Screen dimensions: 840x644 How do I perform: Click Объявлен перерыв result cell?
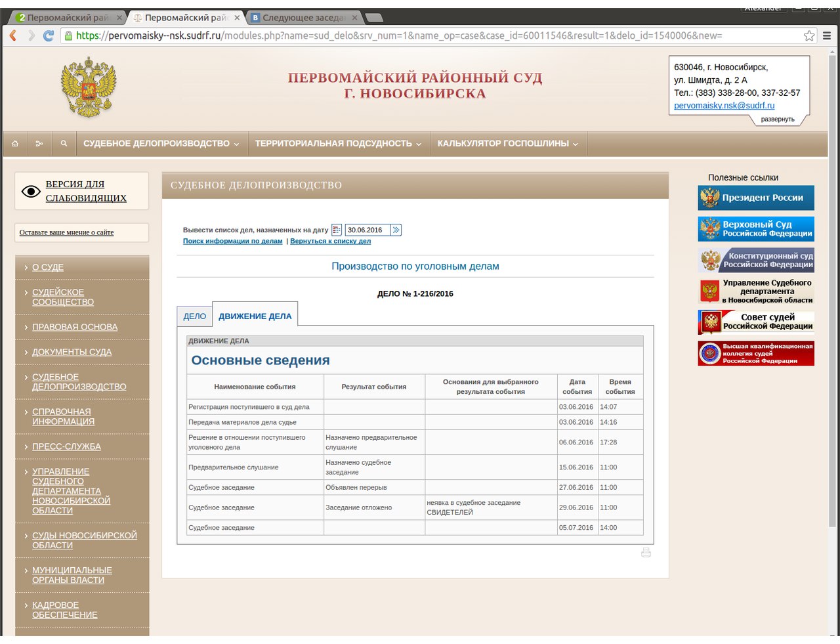click(374, 488)
